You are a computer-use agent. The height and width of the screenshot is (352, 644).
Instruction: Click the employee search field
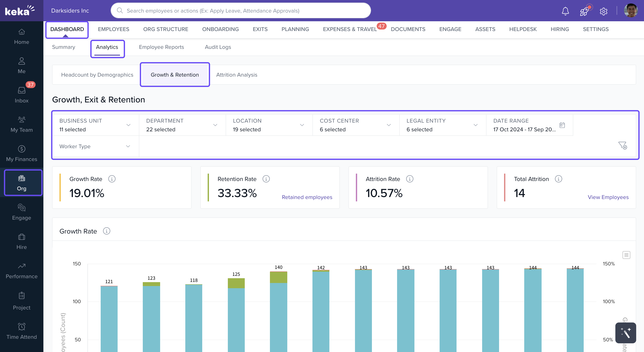(x=240, y=11)
